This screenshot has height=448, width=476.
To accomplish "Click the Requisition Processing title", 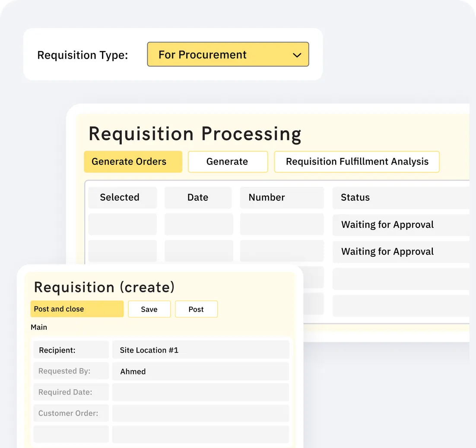I will (195, 134).
